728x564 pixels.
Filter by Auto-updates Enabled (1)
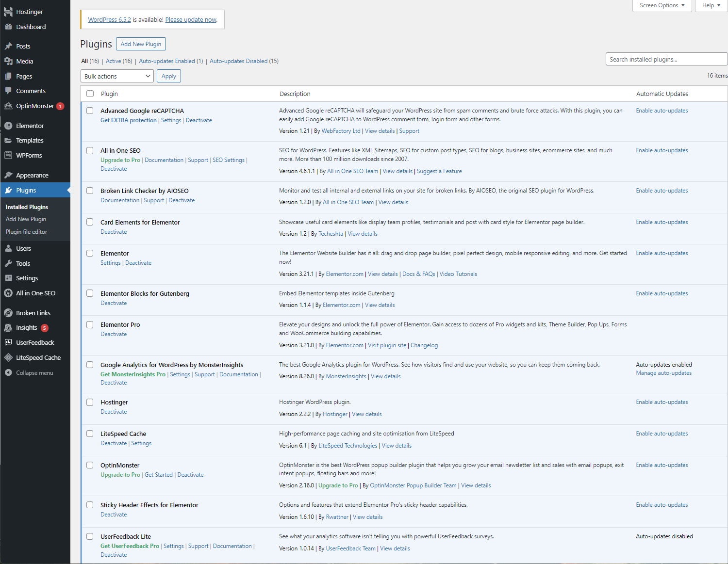(x=171, y=61)
